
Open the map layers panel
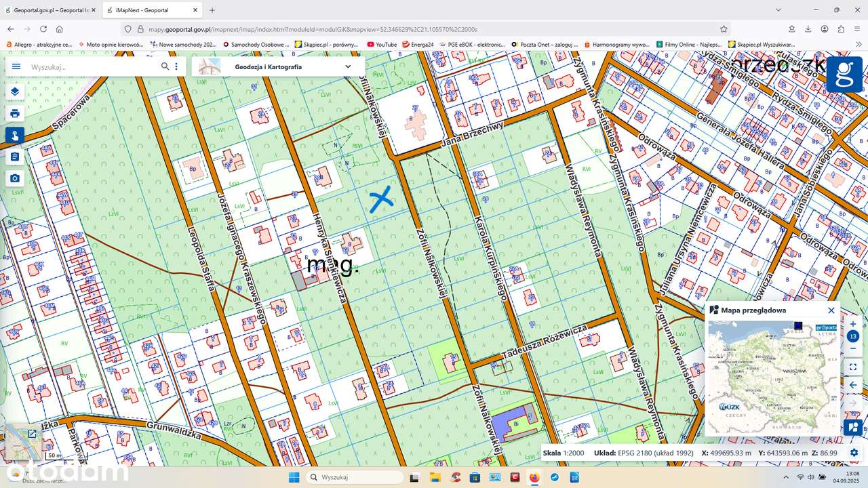click(15, 91)
